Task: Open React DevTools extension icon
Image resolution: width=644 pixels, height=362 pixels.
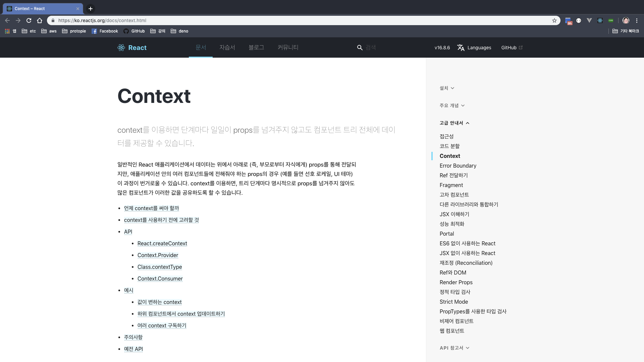Action: [x=600, y=20]
